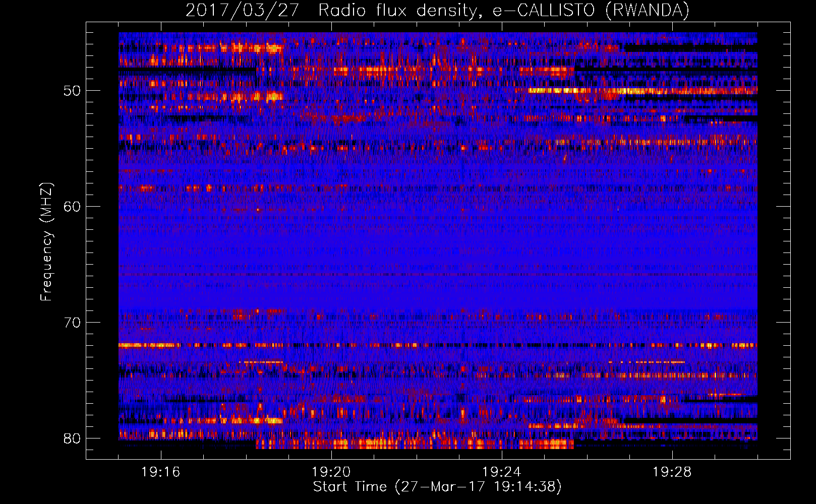The height and width of the screenshot is (504, 816).
Task: Click the 19:20 time tick label
Action: [x=331, y=472]
